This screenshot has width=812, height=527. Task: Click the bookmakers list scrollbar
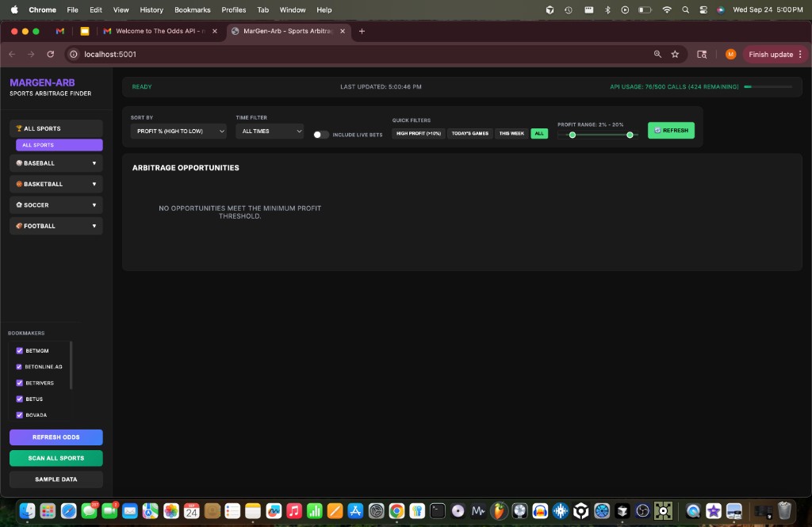point(71,365)
